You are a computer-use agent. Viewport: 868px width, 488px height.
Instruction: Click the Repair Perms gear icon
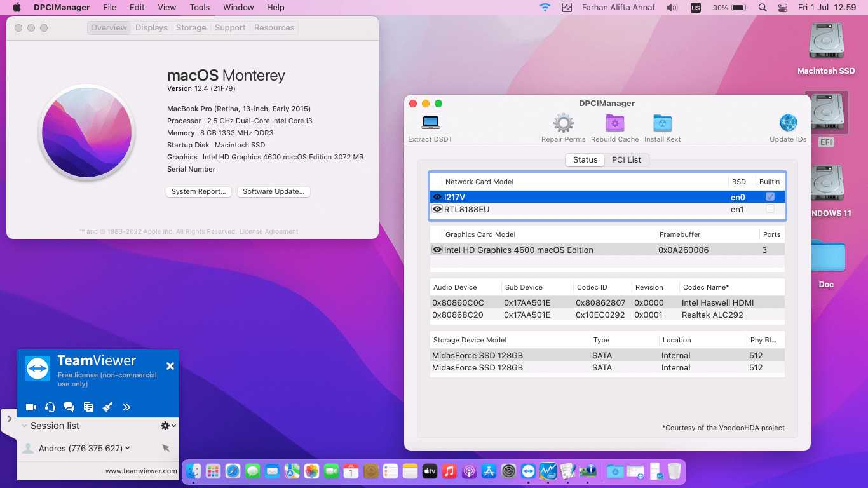[x=564, y=123]
